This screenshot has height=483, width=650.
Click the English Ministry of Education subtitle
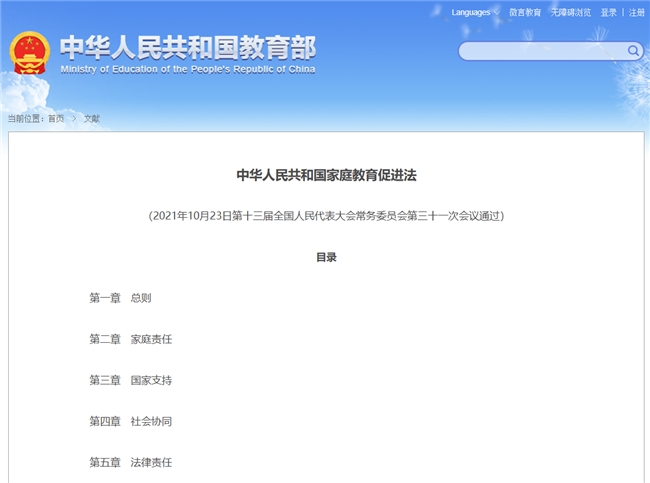point(187,70)
